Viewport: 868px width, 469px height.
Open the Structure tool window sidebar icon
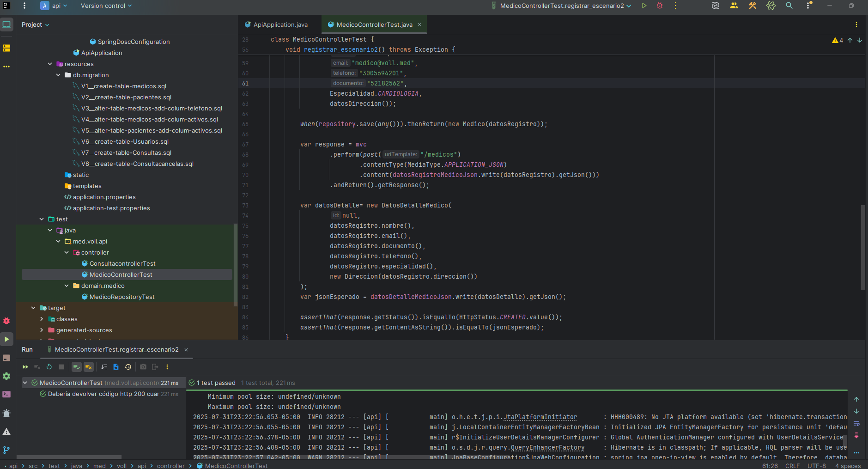pyautogui.click(x=6, y=48)
